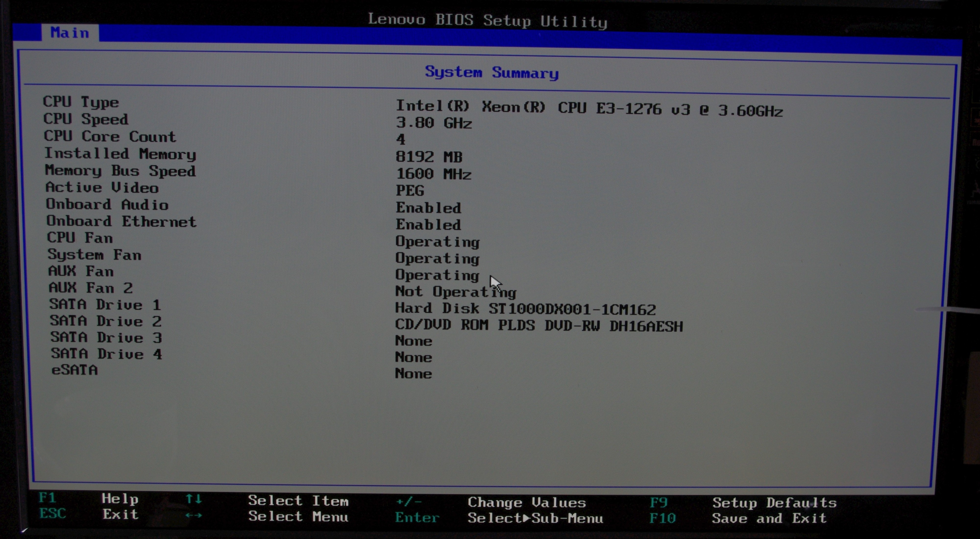Click the up-down arrows Select Item icon
The image size is (980, 539).
[x=194, y=499]
